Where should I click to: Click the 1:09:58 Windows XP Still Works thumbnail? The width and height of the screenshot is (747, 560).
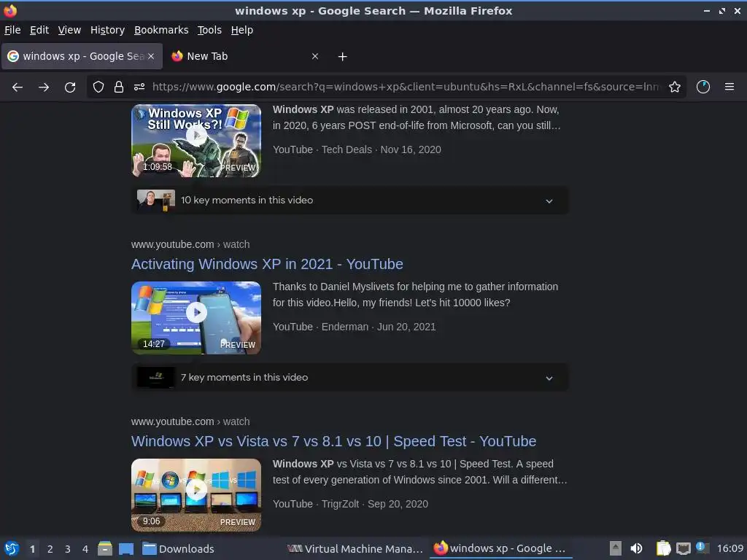pyautogui.click(x=196, y=141)
